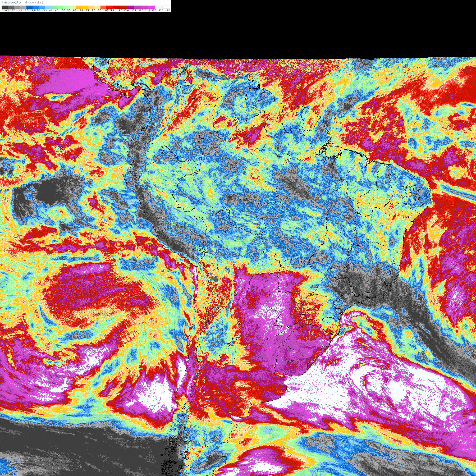476x476 pixels.
Task: Select the 3.0 legend value
Action: (x=38, y=10)
